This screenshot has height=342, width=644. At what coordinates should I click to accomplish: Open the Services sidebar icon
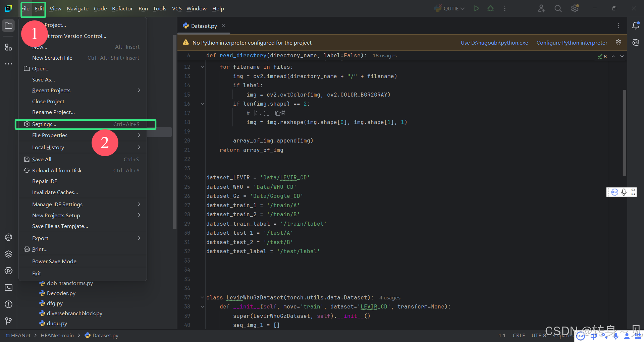tap(9, 271)
